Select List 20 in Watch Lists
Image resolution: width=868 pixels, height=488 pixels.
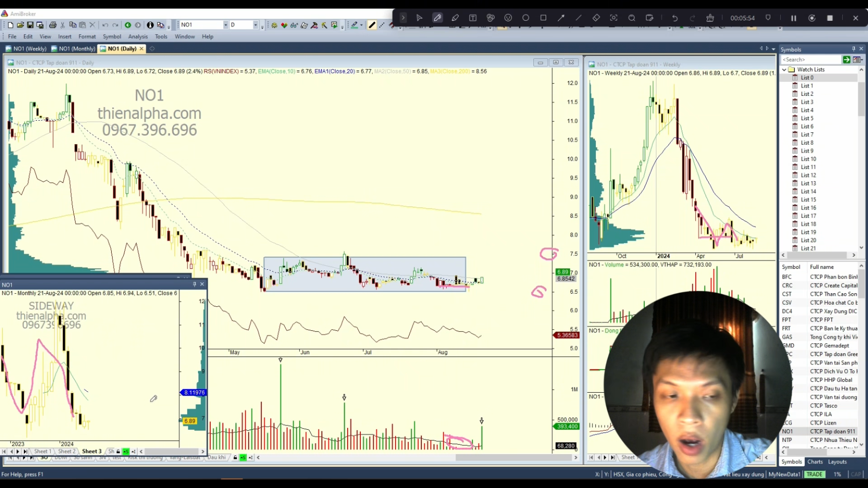click(808, 240)
